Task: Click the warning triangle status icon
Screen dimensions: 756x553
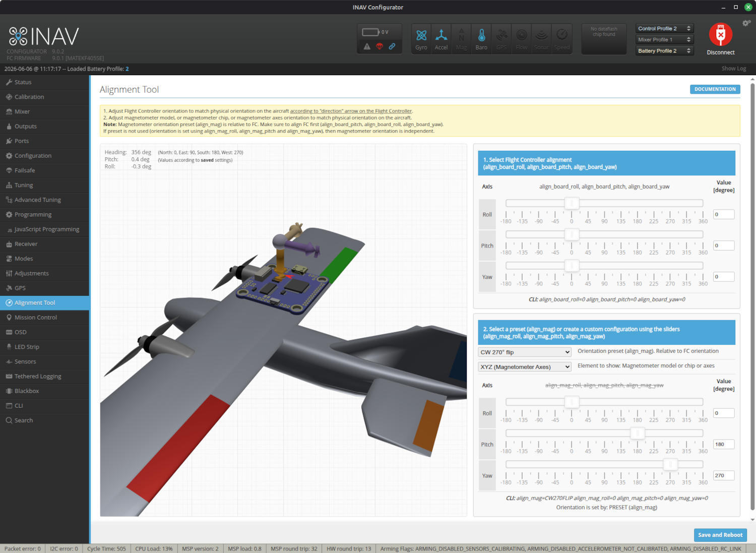Action: [x=367, y=46]
